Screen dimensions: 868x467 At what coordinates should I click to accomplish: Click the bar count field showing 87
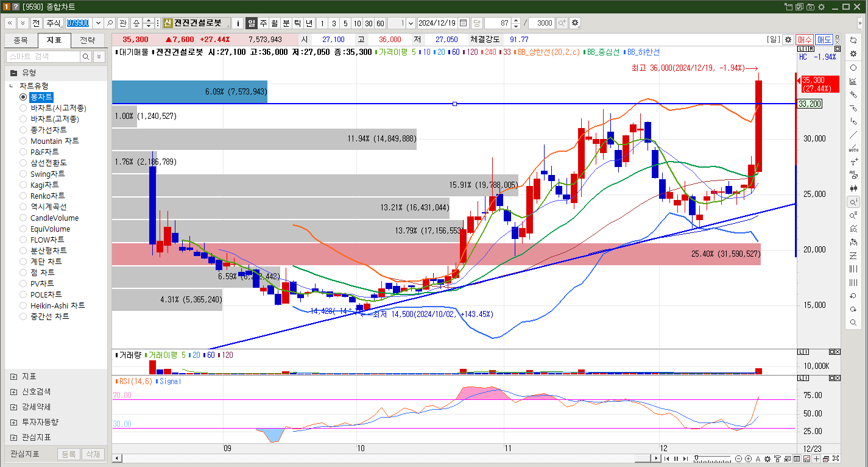pos(496,23)
